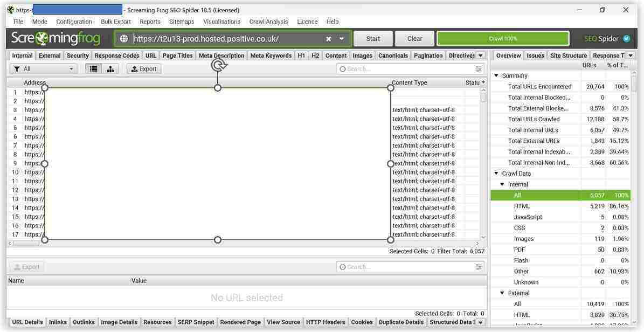Image resolution: width=644 pixels, height=332 pixels.
Task: Open the All filter dropdown
Action: pos(43,69)
